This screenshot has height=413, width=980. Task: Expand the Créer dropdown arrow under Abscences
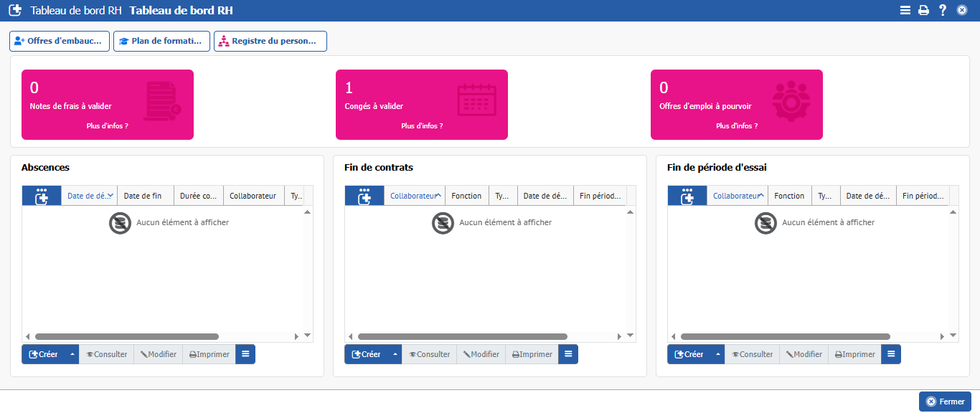tap(72, 354)
